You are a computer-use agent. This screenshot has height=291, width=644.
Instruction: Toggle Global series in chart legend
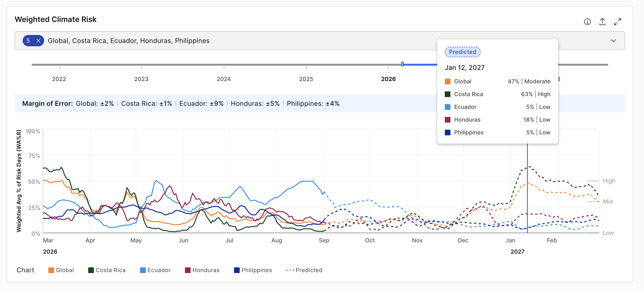pyautogui.click(x=61, y=270)
